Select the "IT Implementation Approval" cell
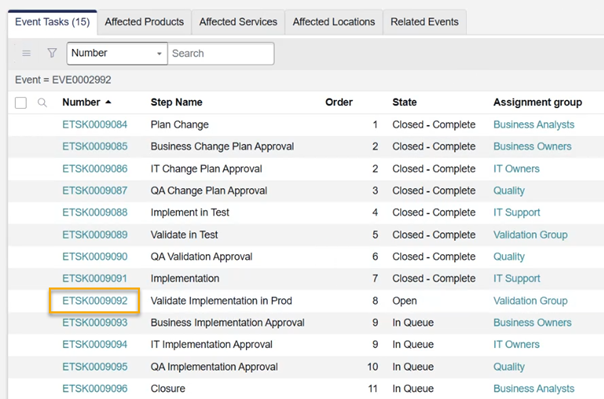This screenshot has width=604, height=399. click(211, 345)
